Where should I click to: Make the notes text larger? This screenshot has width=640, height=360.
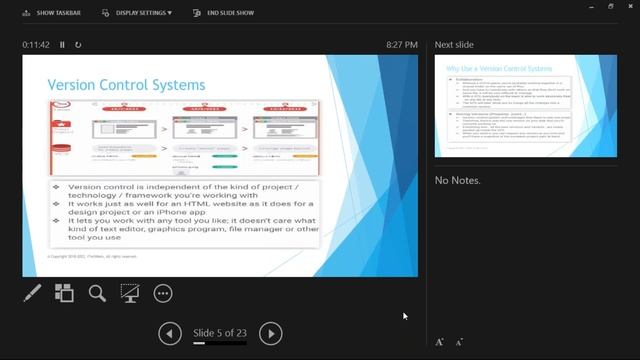pos(439,342)
